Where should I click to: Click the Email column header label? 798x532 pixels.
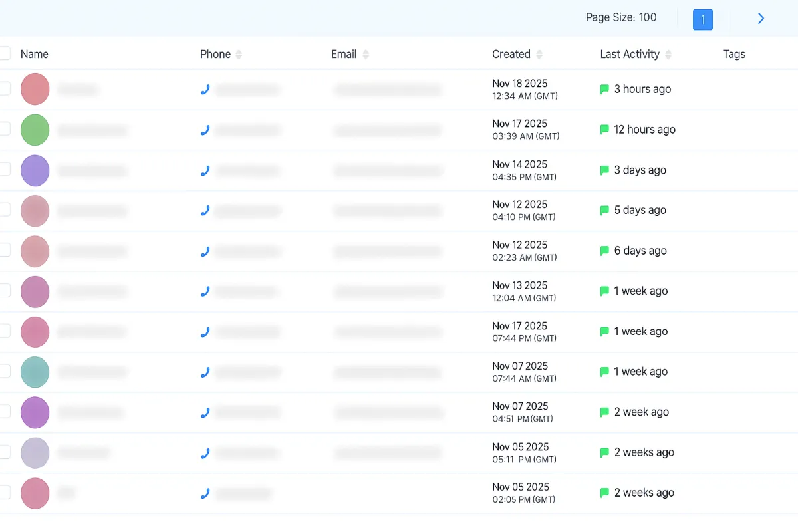(344, 55)
